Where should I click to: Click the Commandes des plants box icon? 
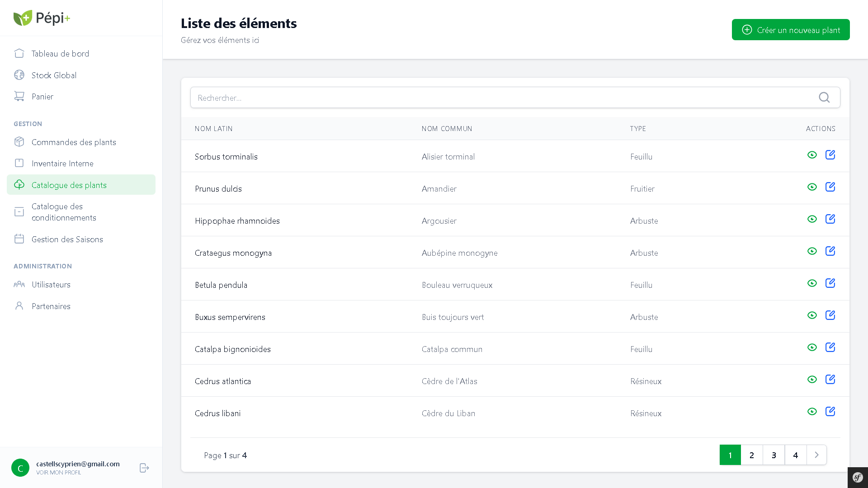point(19,142)
